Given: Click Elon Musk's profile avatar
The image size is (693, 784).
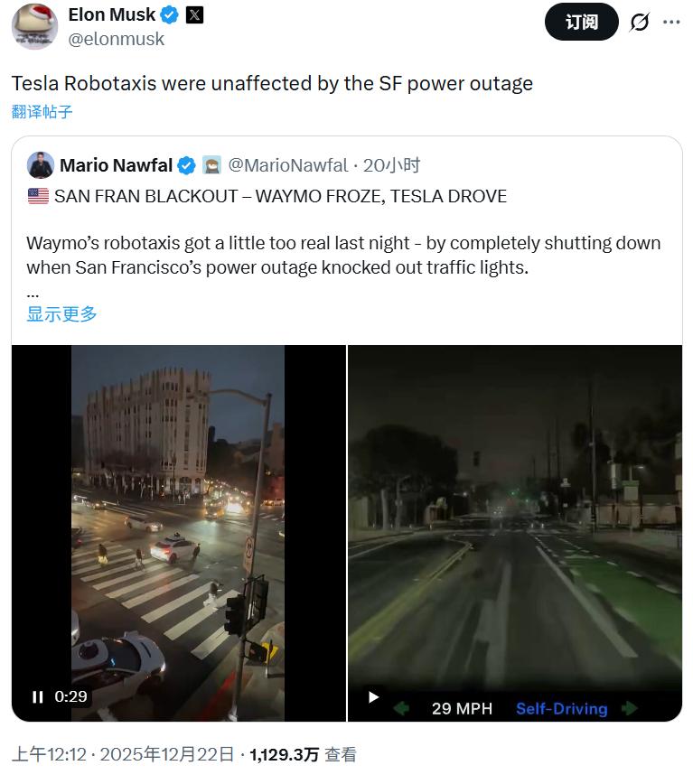Looking at the screenshot, I should [x=34, y=25].
